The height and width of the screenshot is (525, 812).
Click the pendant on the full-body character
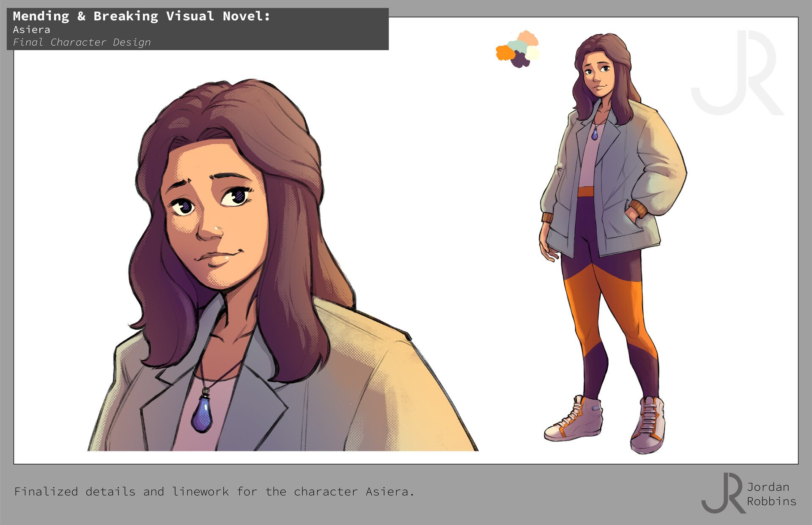[x=595, y=134]
